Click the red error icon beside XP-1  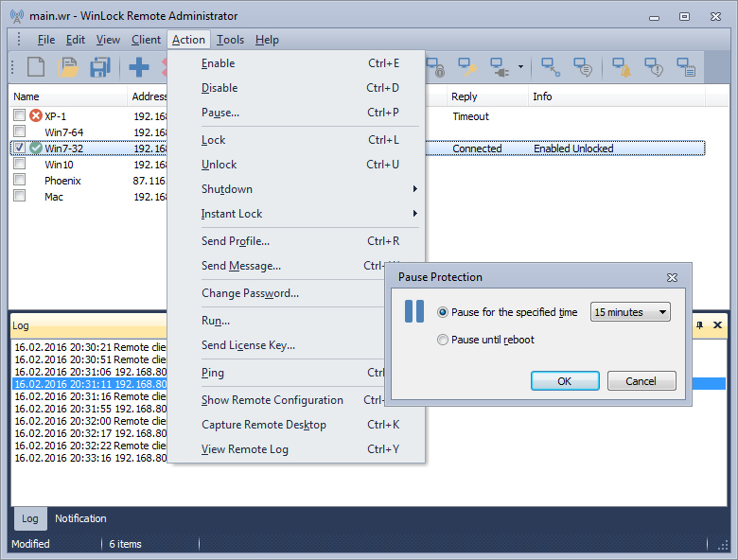click(36, 115)
